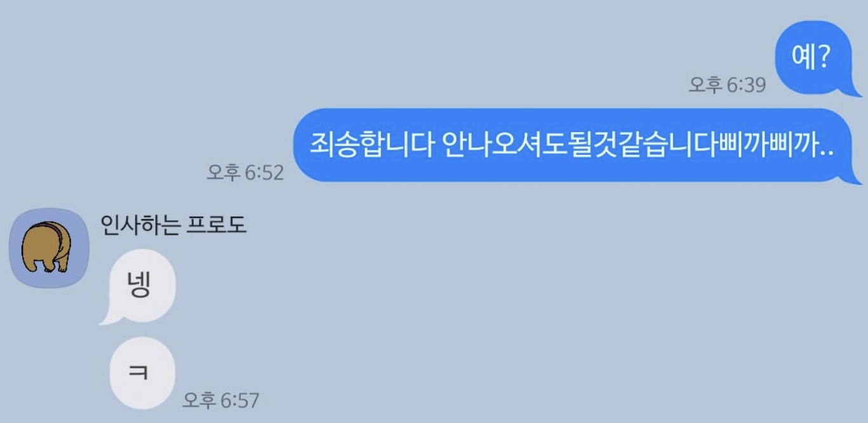The width and height of the screenshot is (868, 423).
Task: Open 인사하는 프로도's profile picture
Action: tap(49, 248)
